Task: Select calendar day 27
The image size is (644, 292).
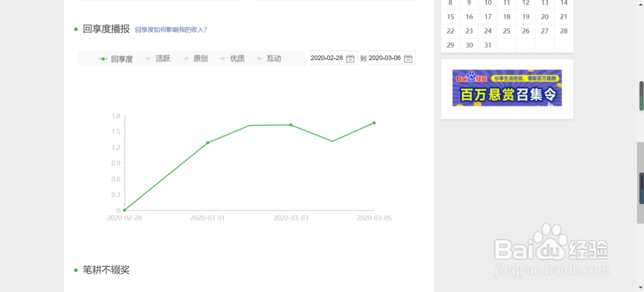Action: pos(545,31)
